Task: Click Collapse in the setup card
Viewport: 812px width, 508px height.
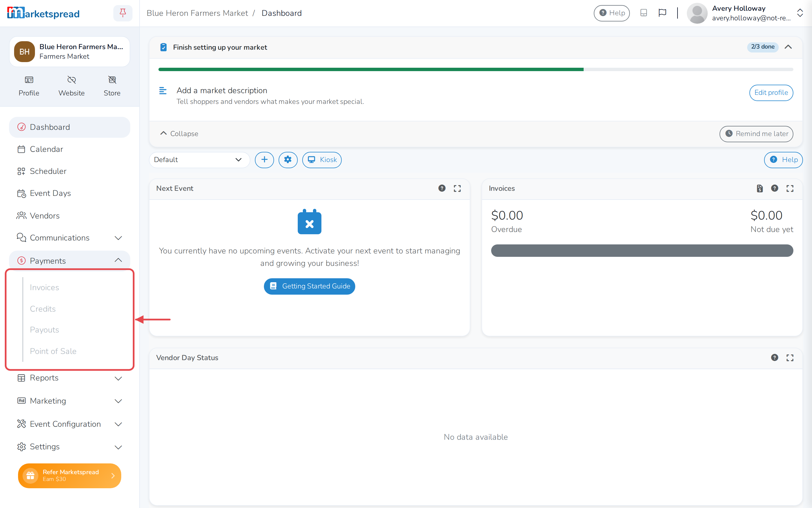Action: [x=179, y=134]
